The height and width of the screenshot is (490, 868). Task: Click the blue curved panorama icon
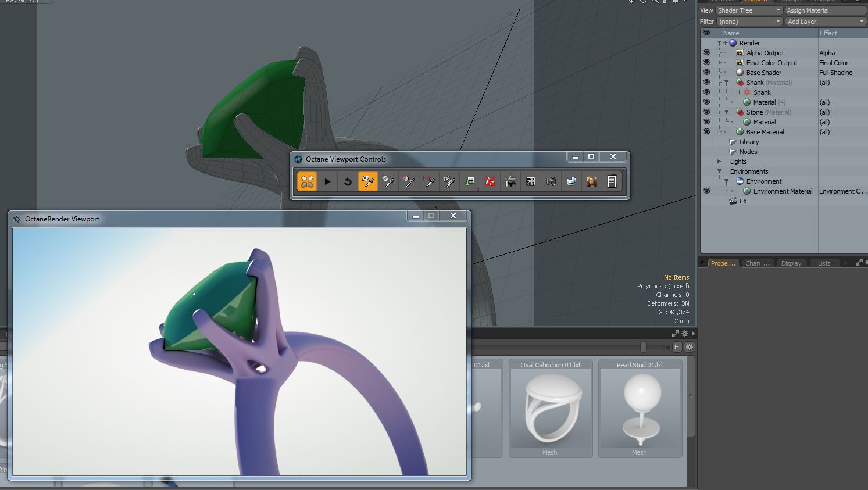(571, 181)
